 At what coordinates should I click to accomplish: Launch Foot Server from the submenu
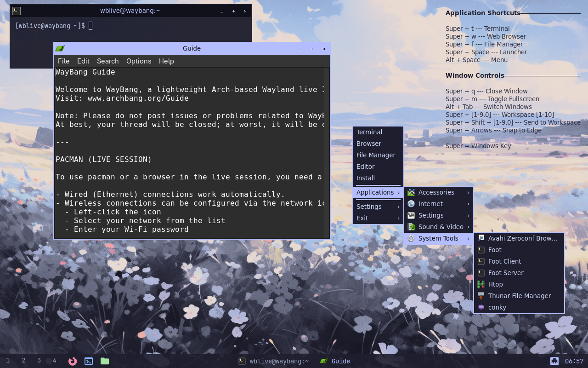coord(505,273)
